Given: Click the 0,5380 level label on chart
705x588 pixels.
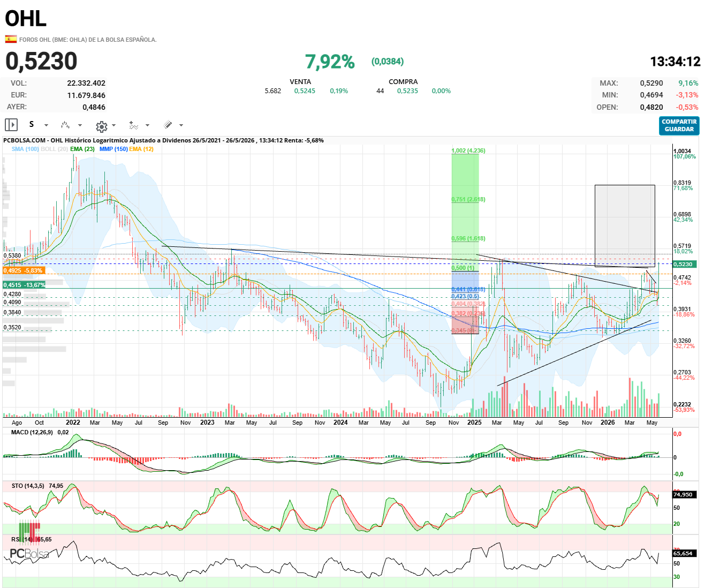Looking at the screenshot, I should [12, 256].
